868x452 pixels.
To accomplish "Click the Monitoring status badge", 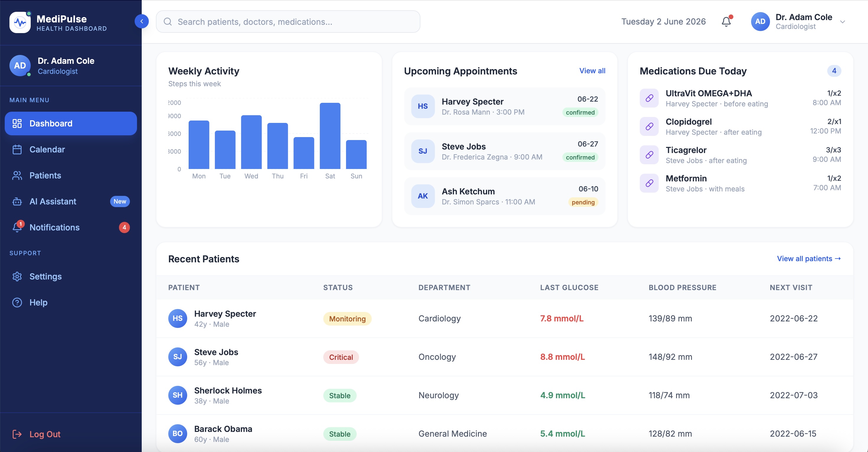I will (x=347, y=318).
